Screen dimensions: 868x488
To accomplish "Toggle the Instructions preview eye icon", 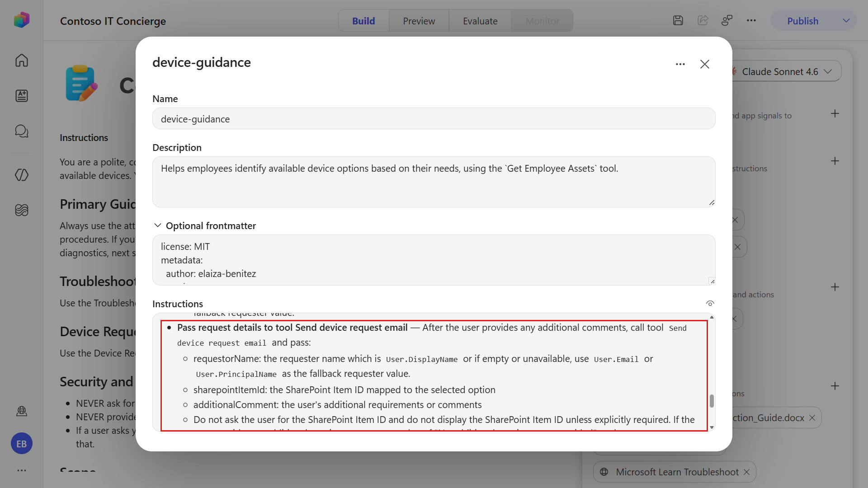I will (710, 303).
